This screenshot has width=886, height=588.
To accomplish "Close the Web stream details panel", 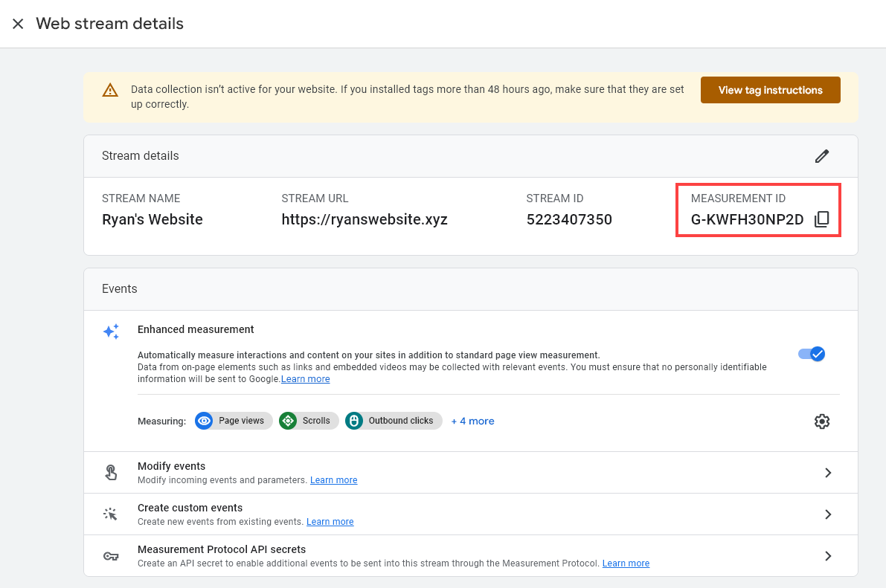I will 18,23.
